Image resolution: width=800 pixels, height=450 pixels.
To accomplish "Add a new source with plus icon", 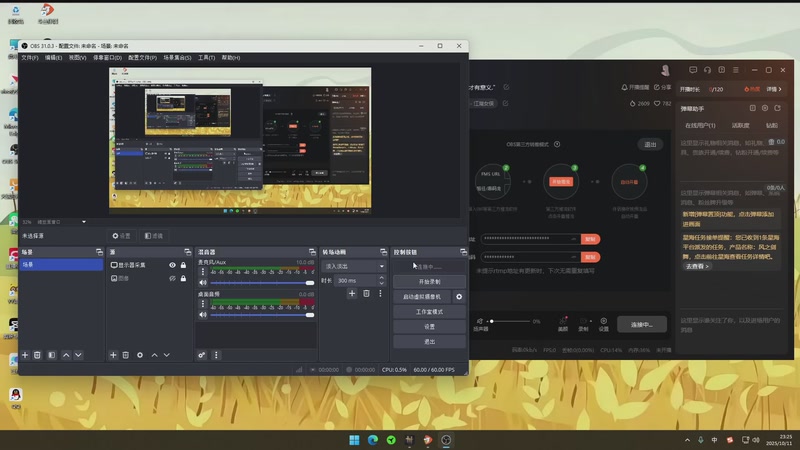I will (113, 355).
